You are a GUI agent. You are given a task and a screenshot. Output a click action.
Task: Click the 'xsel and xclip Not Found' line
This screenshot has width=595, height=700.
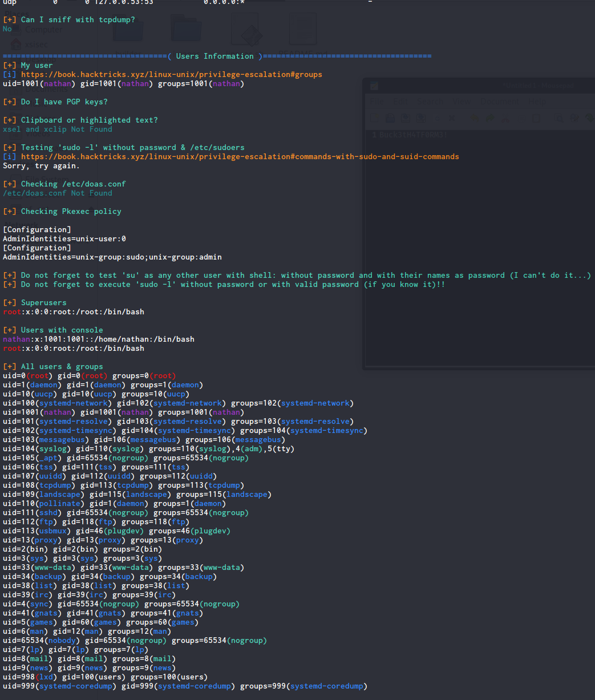tap(58, 130)
